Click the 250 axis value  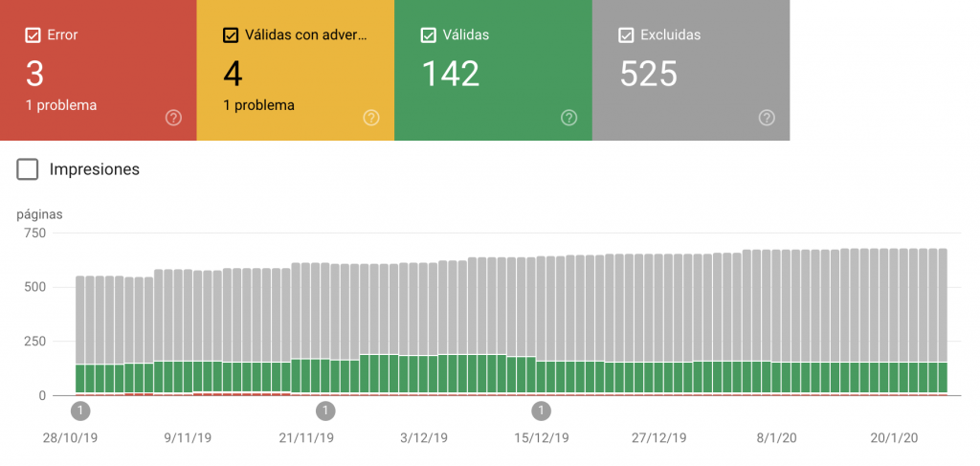[x=35, y=342]
